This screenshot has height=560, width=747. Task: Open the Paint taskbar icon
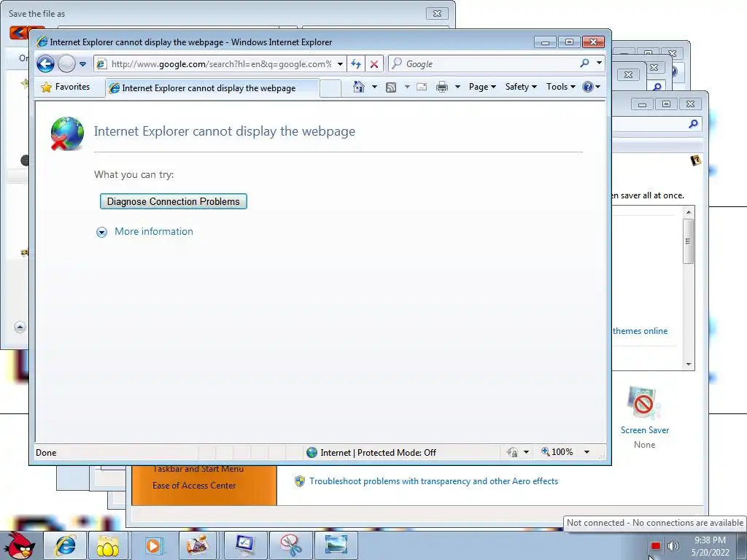[x=198, y=545]
